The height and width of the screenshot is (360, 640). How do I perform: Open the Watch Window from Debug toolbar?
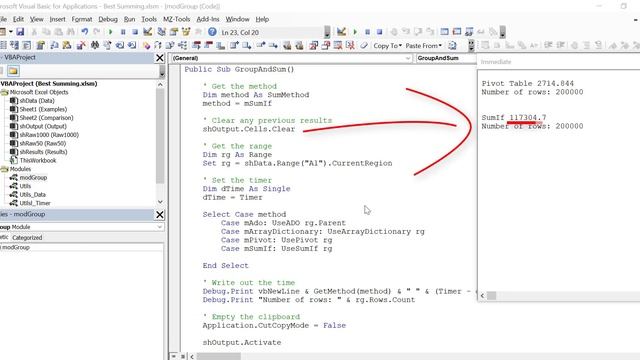click(469, 32)
